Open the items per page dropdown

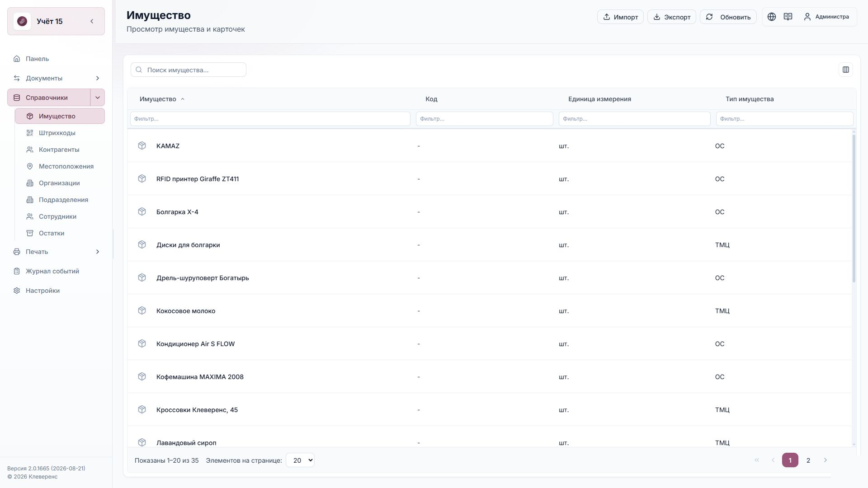[x=300, y=460]
